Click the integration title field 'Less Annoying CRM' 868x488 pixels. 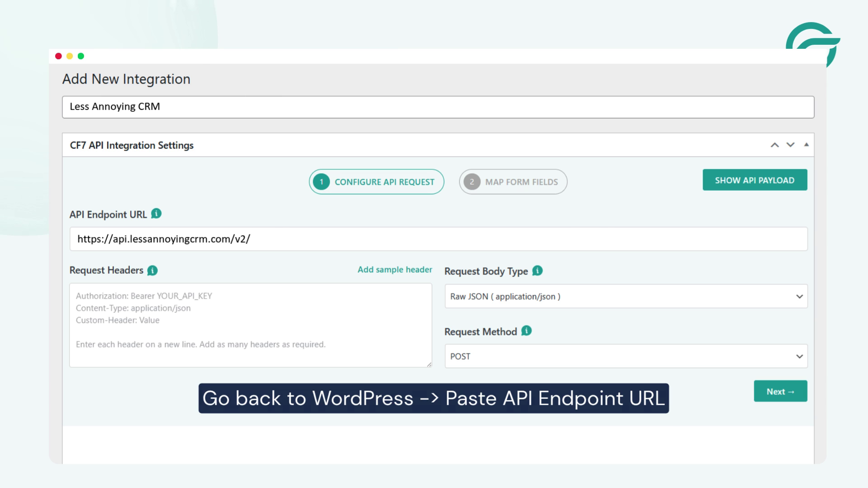click(438, 107)
